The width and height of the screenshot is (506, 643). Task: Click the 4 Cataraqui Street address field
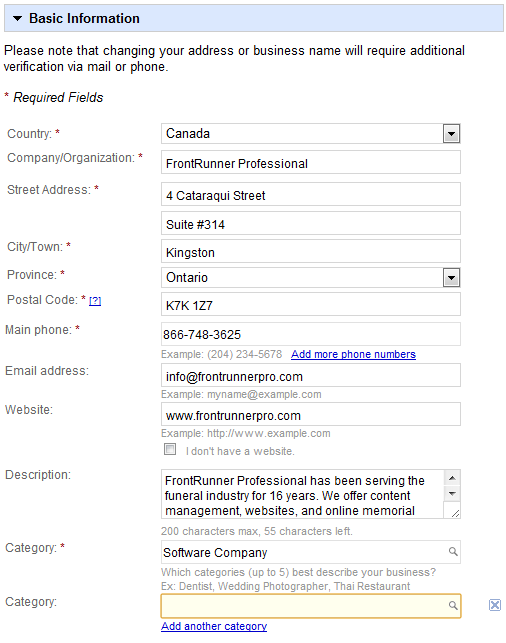(x=310, y=194)
